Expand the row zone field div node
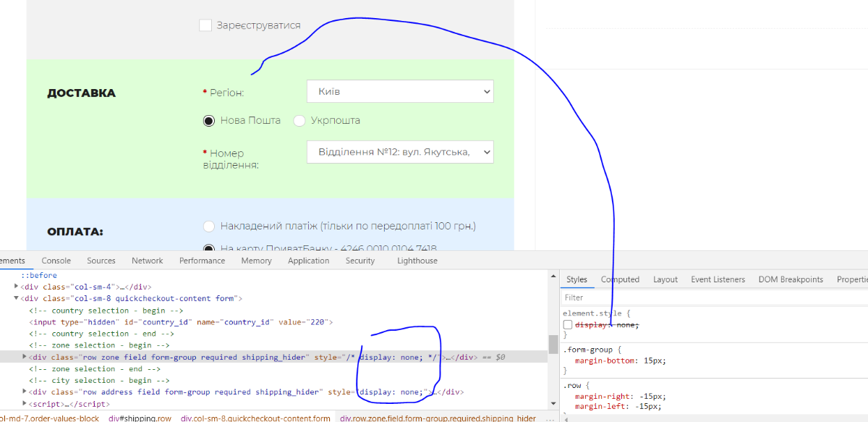This screenshot has height=422, width=868. pos(25,357)
